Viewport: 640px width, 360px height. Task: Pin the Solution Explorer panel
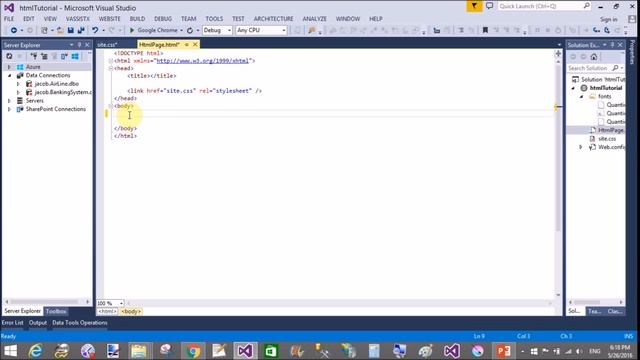612,45
